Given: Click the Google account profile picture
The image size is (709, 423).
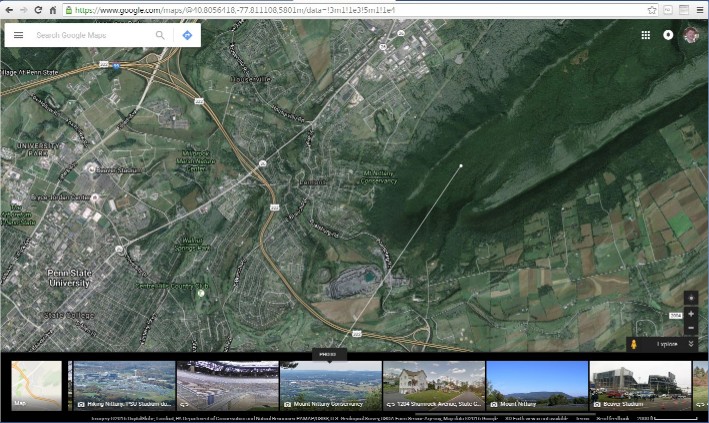Looking at the screenshot, I should [690, 35].
